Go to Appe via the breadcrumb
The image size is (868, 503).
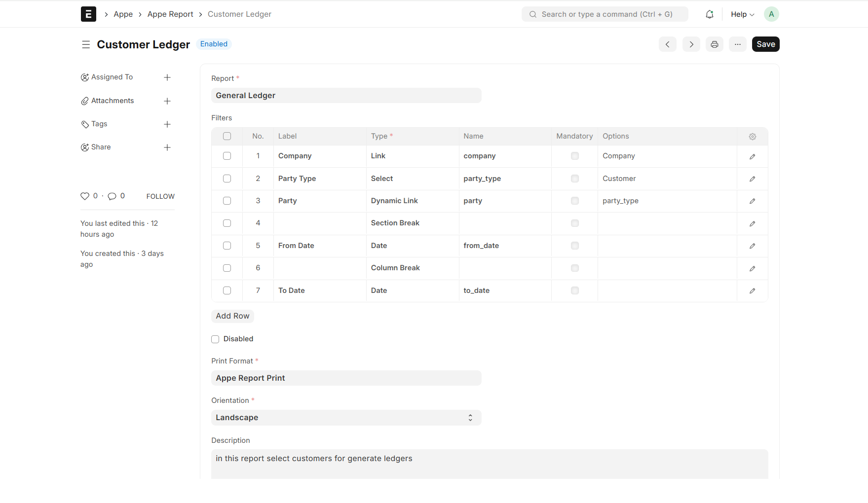click(x=123, y=14)
